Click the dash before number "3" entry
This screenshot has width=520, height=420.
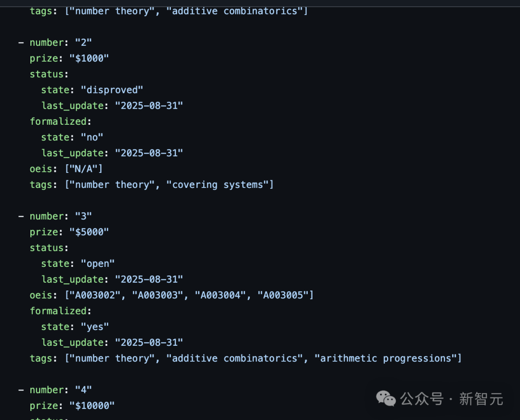tap(21, 216)
